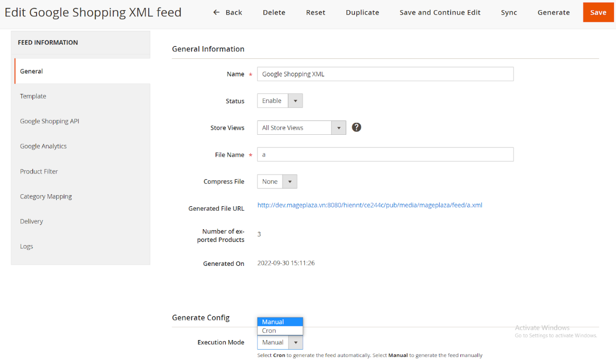Sync the feed
The width and height of the screenshot is (616, 364).
[508, 12]
